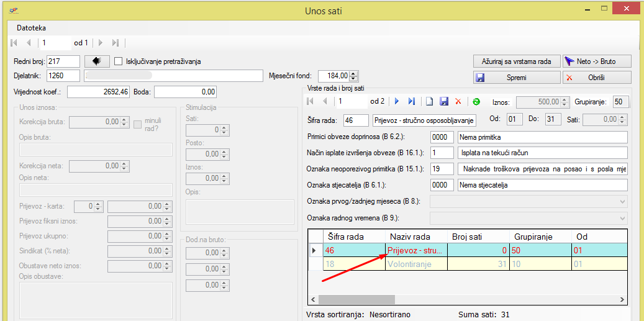Screen dimensions: 644x321
Task: Delete work type with red X toolbar icon
Action: [458, 101]
